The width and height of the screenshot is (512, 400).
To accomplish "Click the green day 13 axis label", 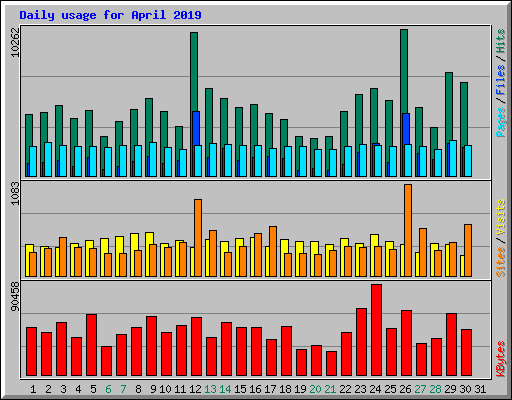I will (210, 389).
